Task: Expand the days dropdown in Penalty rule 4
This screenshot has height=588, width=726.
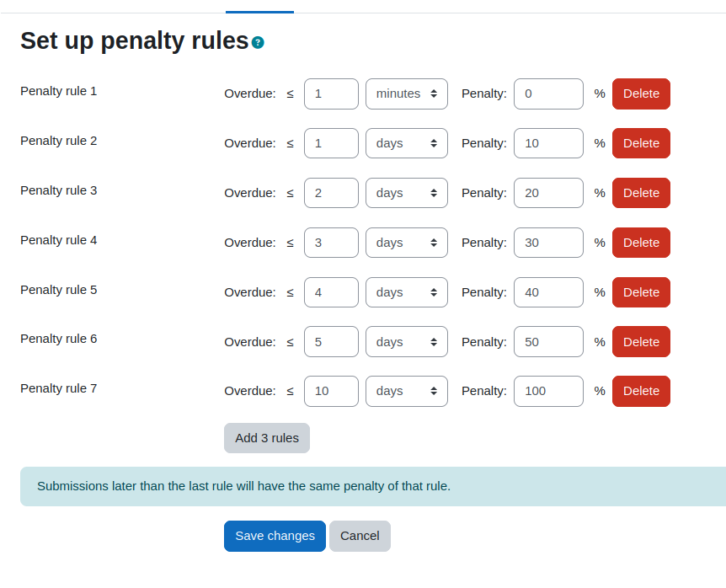Action: [407, 243]
